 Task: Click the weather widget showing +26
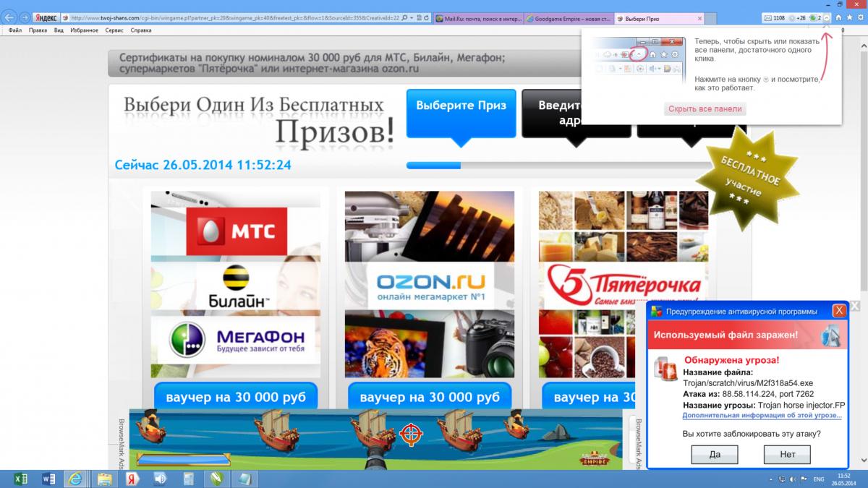coord(798,17)
